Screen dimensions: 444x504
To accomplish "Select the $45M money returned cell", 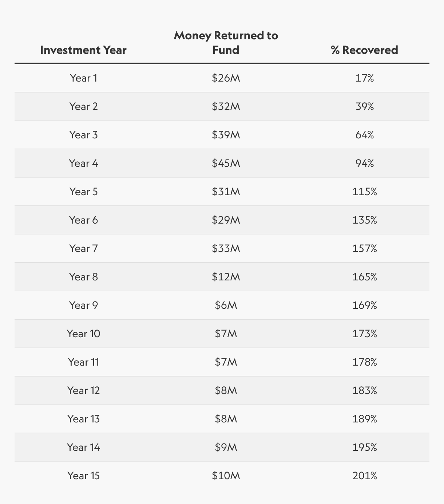I will [226, 163].
